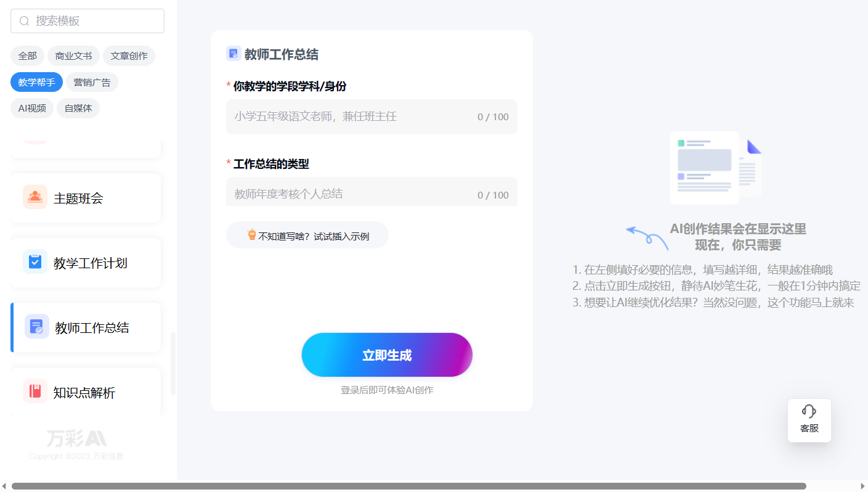Viewport: 868px width, 492px height.
Task: Click the 教师工作总结 sidebar document icon
Action: (x=37, y=327)
